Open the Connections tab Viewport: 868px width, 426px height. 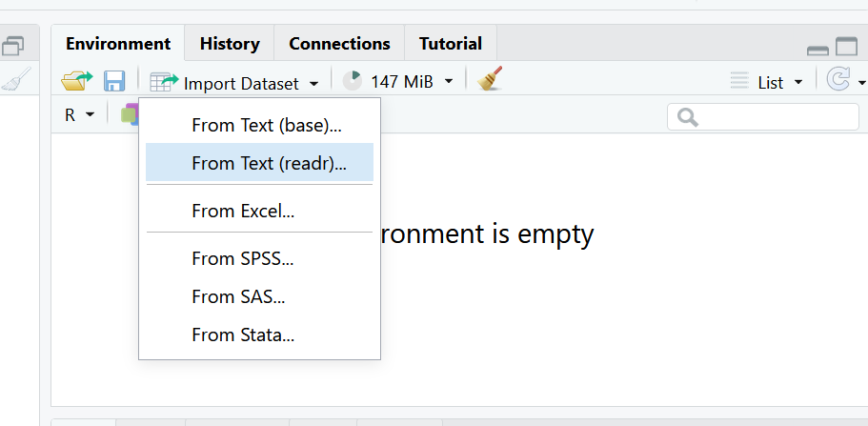(x=339, y=44)
